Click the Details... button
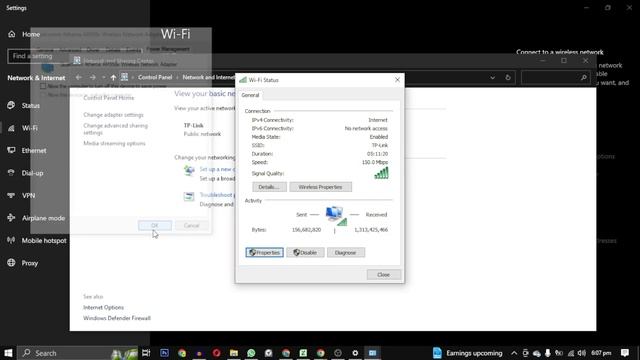 tap(269, 187)
